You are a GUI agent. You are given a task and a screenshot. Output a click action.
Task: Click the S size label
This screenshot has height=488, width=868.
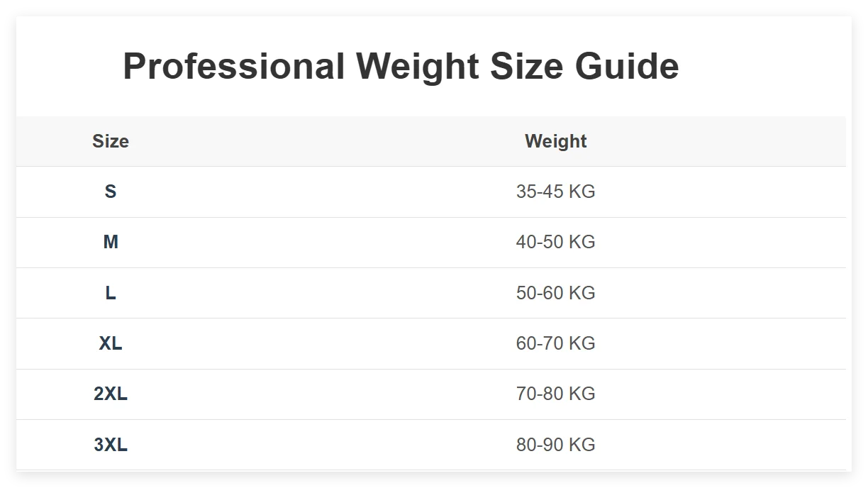[111, 192]
